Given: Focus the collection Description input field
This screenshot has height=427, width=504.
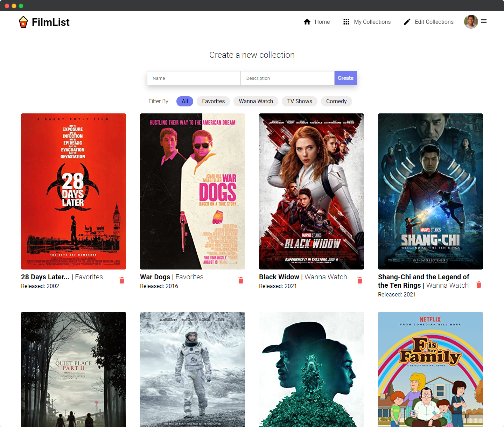Looking at the screenshot, I should [x=288, y=78].
